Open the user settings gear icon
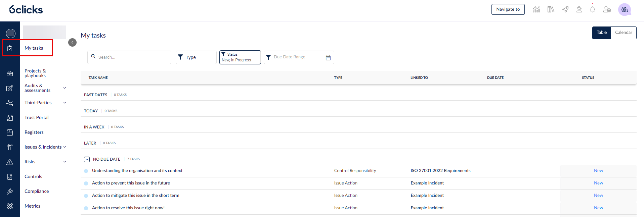Image resolution: width=644 pixels, height=217 pixels. pyautogui.click(x=607, y=9)
